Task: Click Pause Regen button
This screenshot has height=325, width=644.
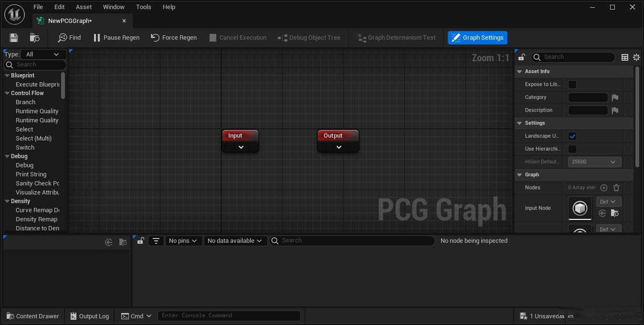Action: 116,37
